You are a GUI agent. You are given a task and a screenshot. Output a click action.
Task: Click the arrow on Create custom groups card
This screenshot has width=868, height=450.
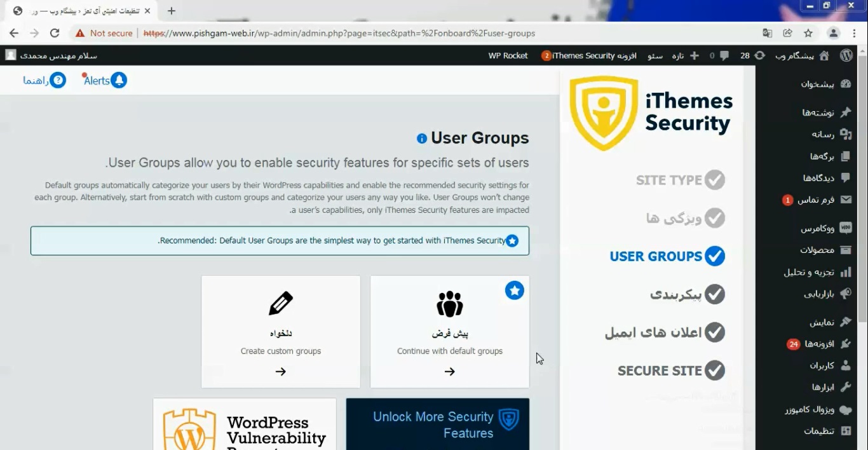click(x=281, y=372)
